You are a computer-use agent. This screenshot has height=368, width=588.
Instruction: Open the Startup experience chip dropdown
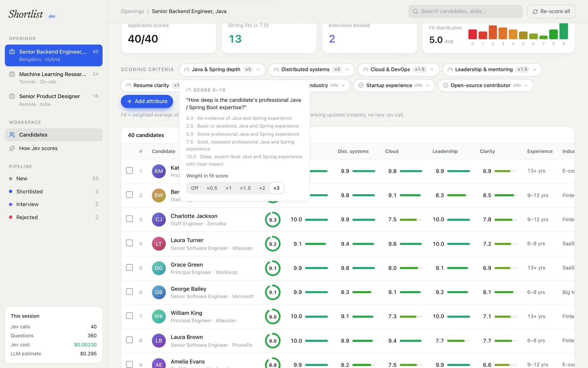tap(428, 85)
